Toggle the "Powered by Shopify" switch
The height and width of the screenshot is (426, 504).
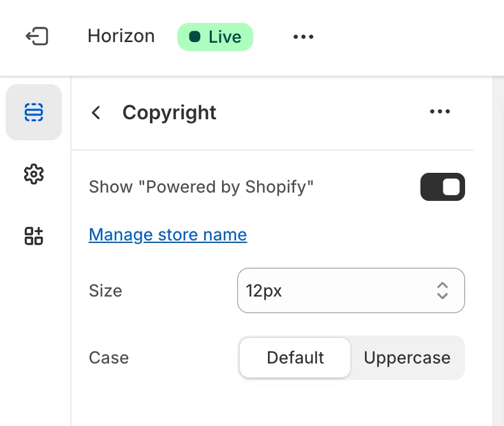(443, 187)
